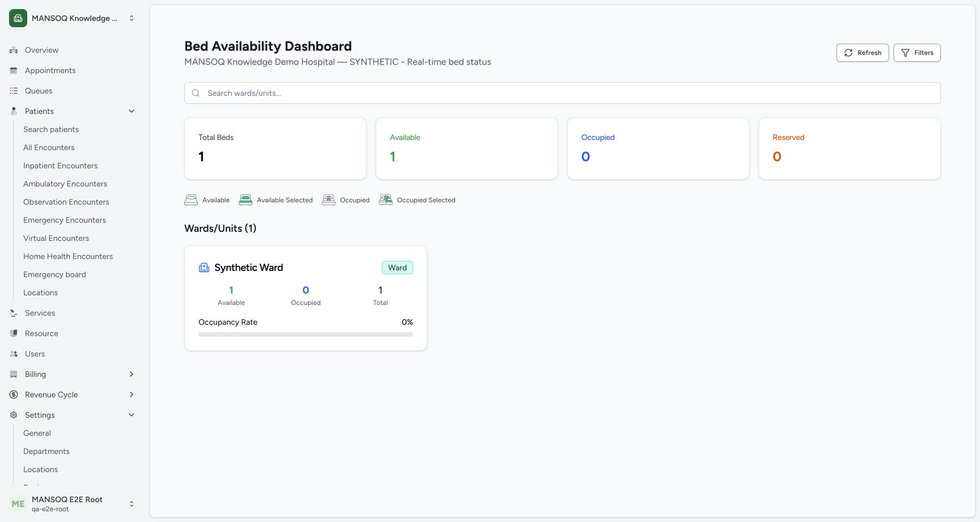Click the Users sidebar icon

coord(14,354)
